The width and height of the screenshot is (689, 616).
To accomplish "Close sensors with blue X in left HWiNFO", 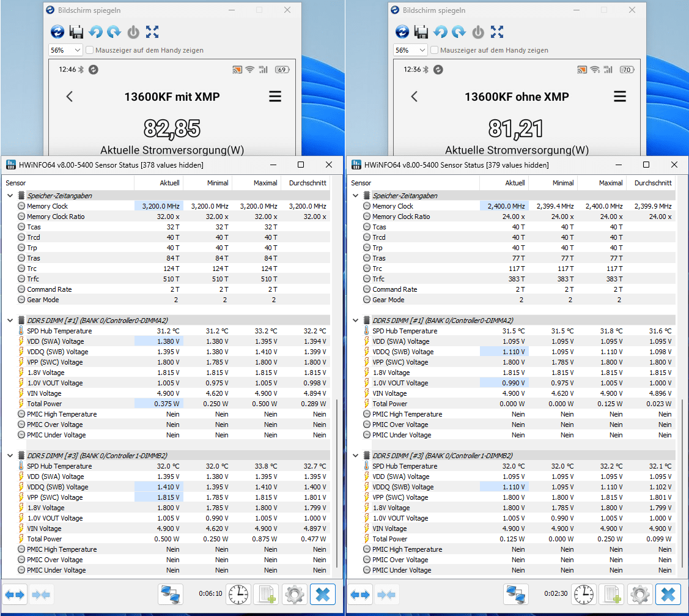I will click(x=323, y=595).
